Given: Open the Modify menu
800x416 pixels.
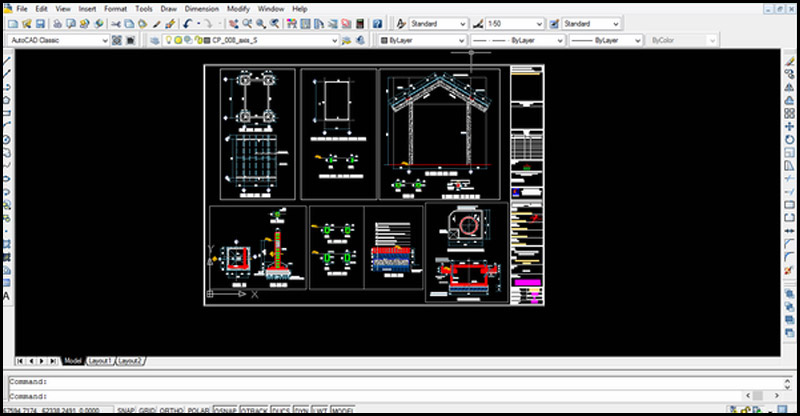Looking at the screenshot, I should click(x=238, y=9).
